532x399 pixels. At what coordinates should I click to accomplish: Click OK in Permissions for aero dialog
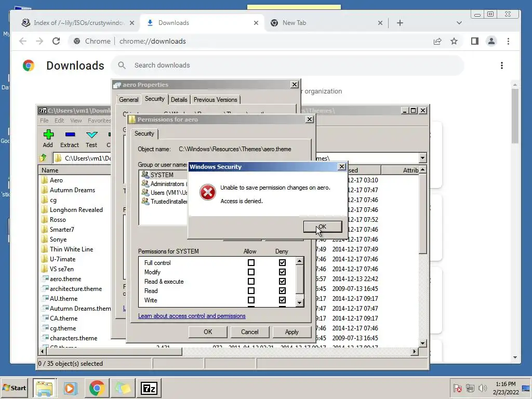(x=208, y=332)
